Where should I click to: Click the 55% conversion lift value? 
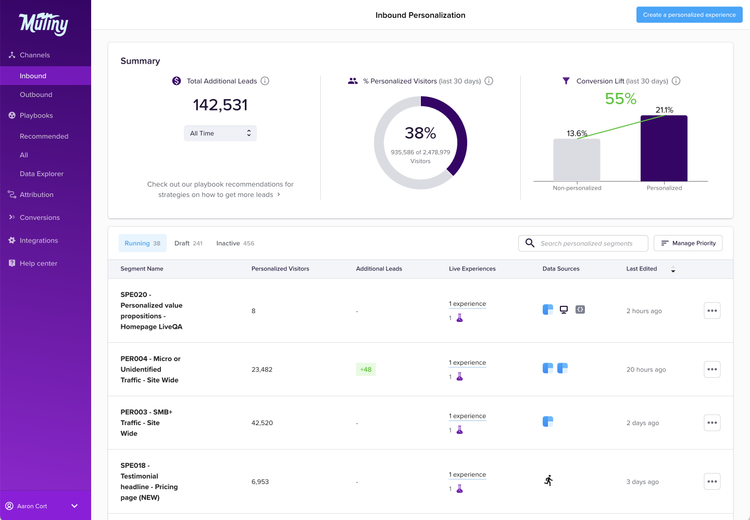620,99
